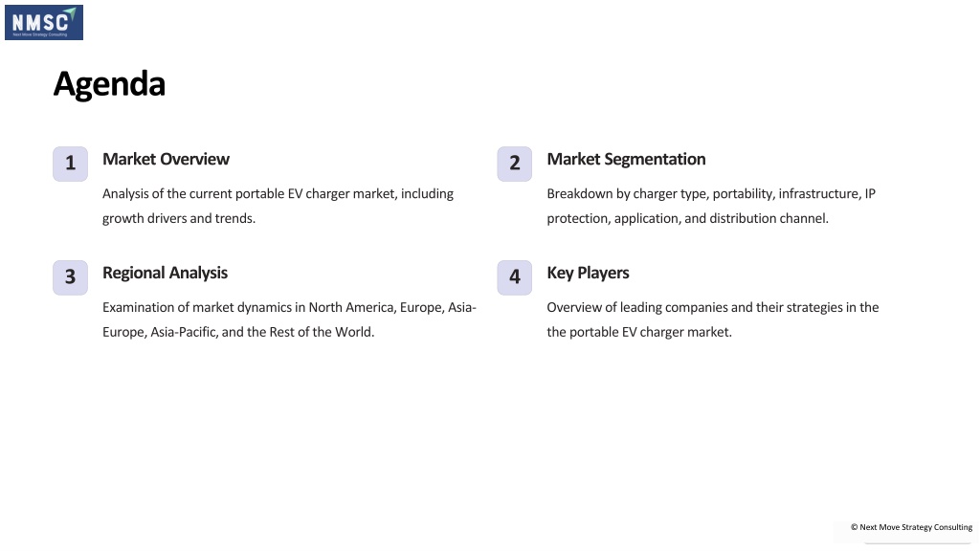Select the number 4 agenda badge
This screenshot has width=980, height=551.
pos(514,277)
